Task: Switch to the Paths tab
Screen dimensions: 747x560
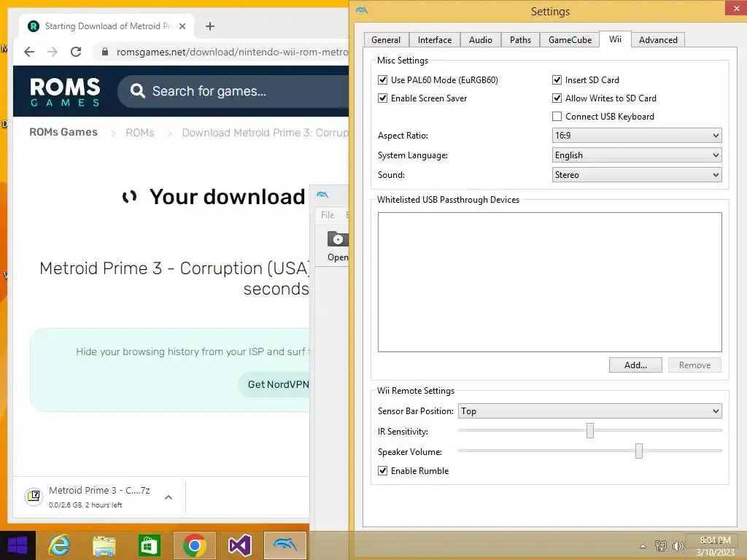Action: (520, 40)
